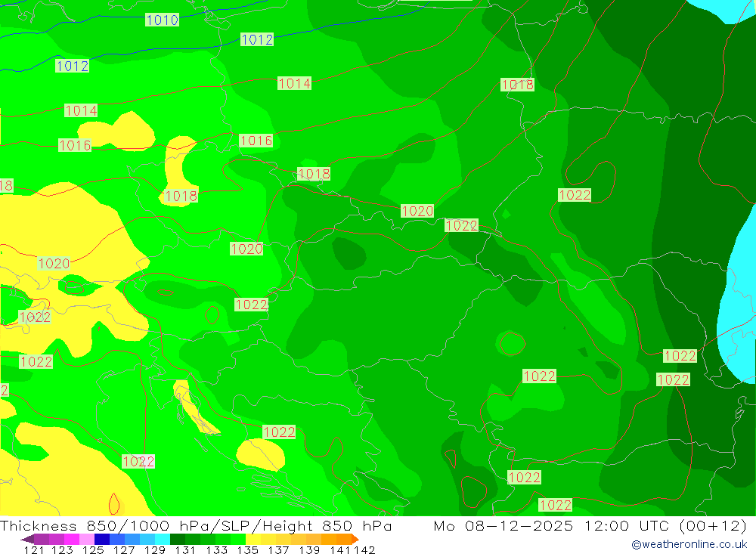Select the blue 1010 isobar label

163,20
